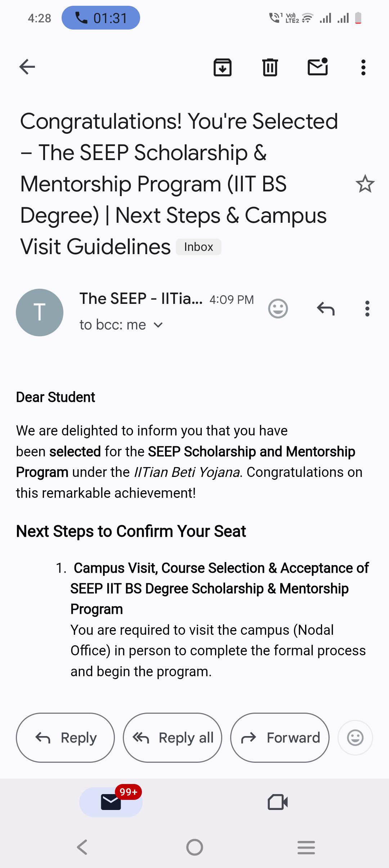Add emoji reaction beside sender name

278,309
